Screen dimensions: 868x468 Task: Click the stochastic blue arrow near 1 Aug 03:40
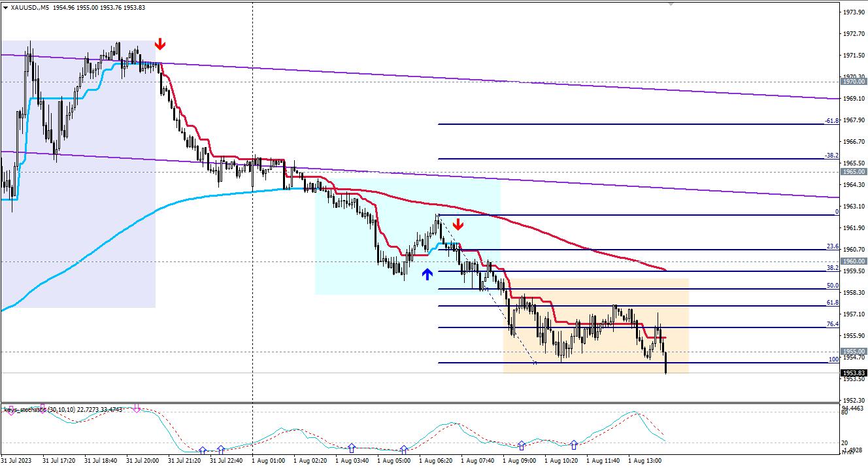point(352,448)
